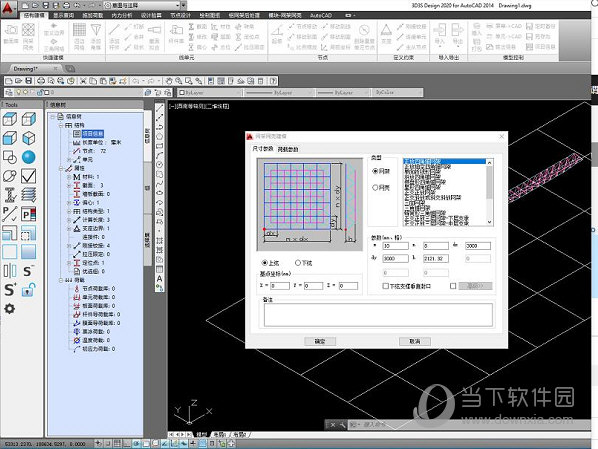Click the grid type list scrollbar thumb
This screenshot has height=449, width=598.
(489, 183)
